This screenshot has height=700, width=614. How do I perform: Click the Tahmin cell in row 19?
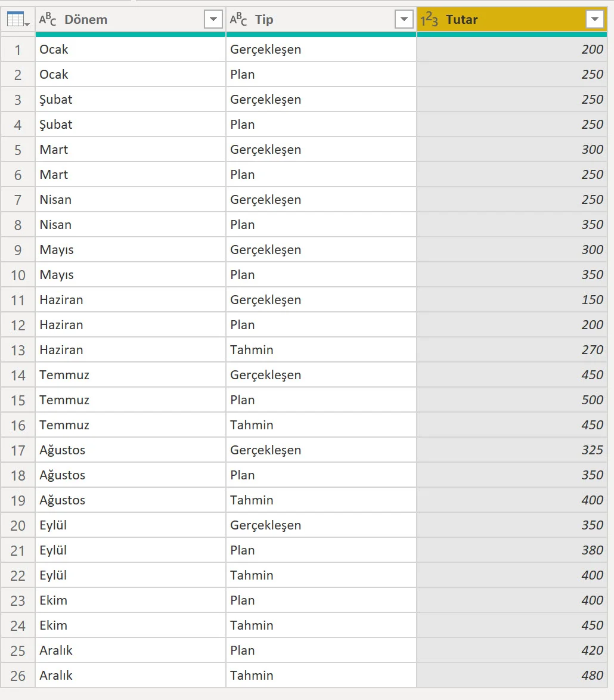321,500
